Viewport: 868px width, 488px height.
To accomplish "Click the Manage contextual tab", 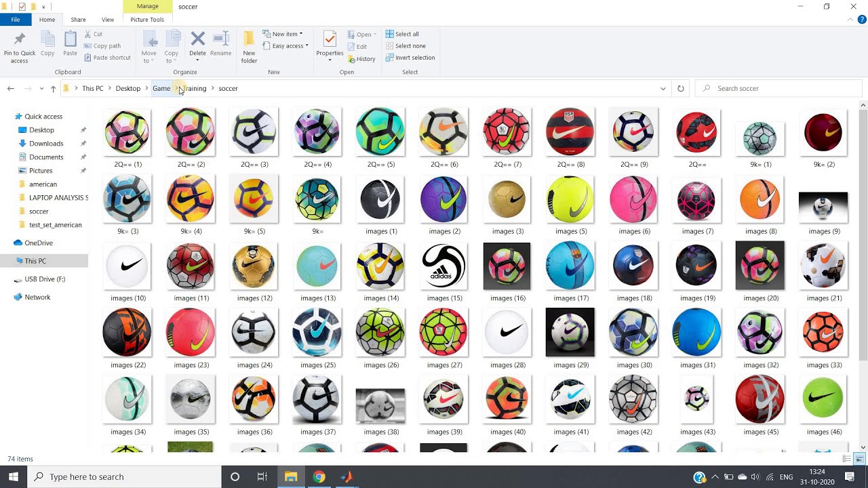I will (x=147, y=6).
